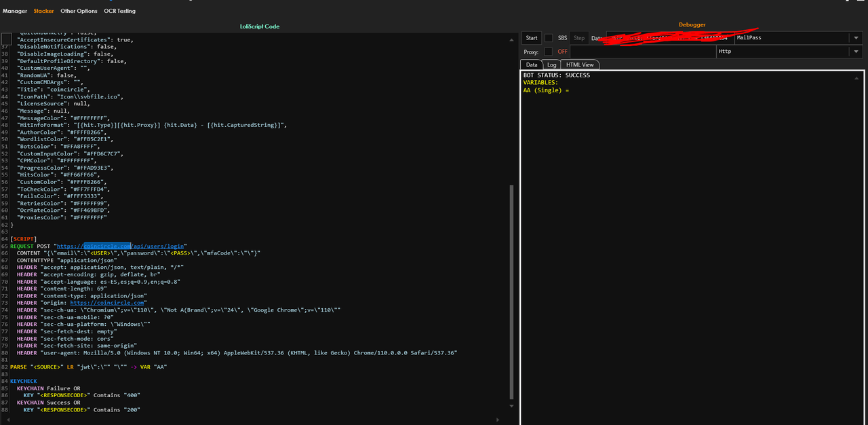The height and width of the screenshot is (425, 868).
Task: Click the proxy address input field
Action: [643, 52]
